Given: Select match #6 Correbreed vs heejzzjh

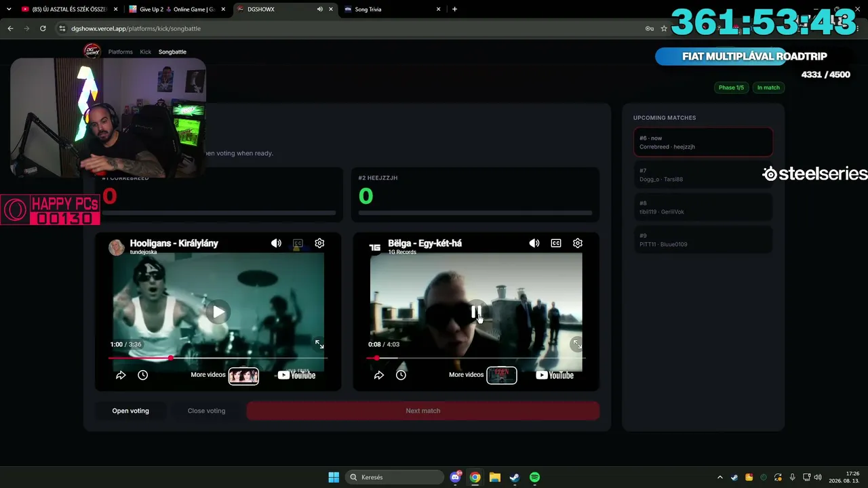Looking at the screenshot, I should pyautogui.click(x=703, y=142).
